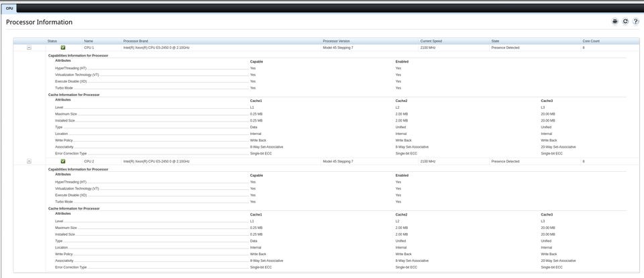Screen dimensions: 644x278
Task: Click the 'CPU 1' name cell
Action: [x=89, y=48]
